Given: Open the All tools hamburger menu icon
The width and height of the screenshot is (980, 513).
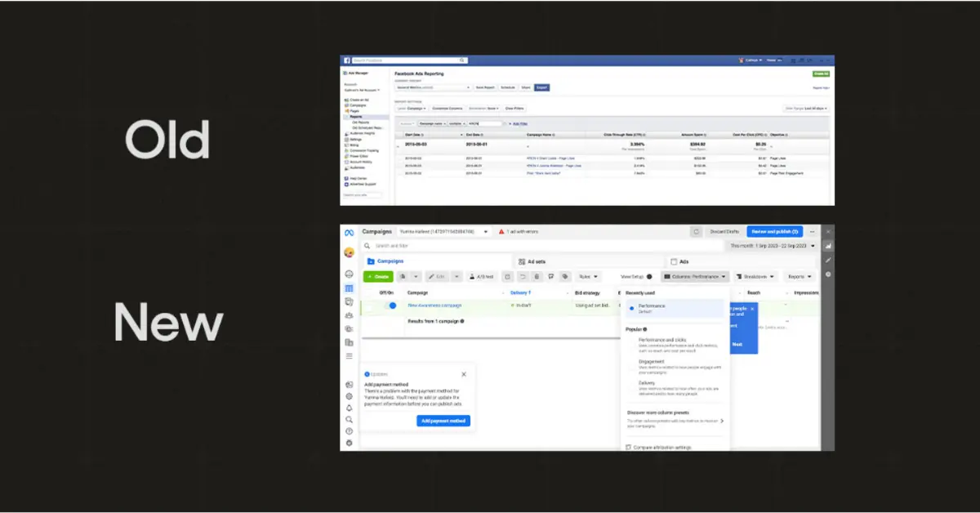Looking at the screenshot, I should (349, 356).
